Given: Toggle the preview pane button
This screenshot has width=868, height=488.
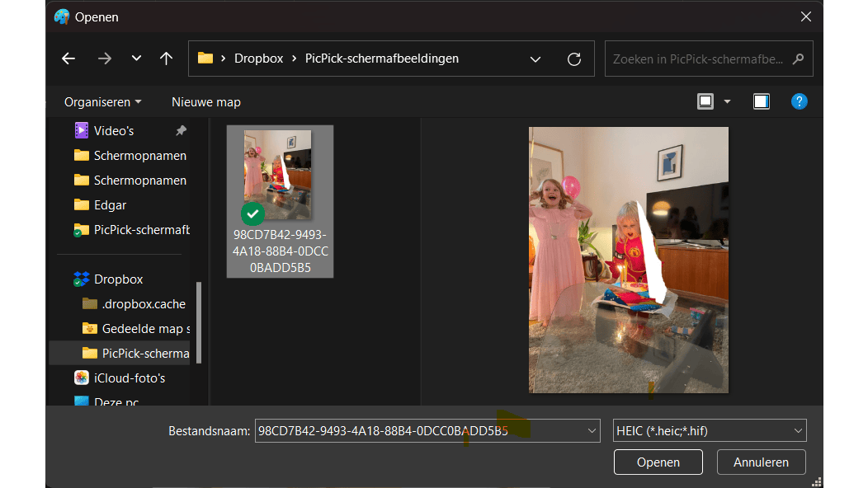Looking at the screenshot, I should [762, 101].
